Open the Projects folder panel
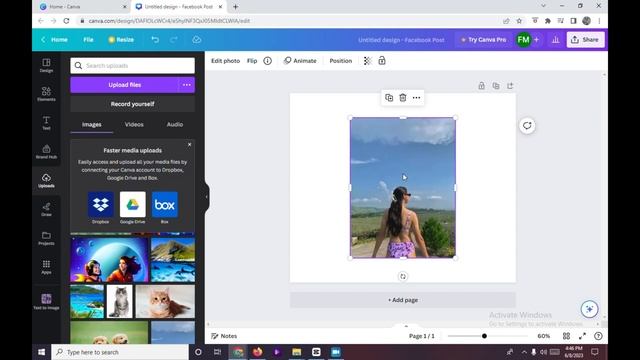This screenshot has height=360, width=640. coord(46,238)
